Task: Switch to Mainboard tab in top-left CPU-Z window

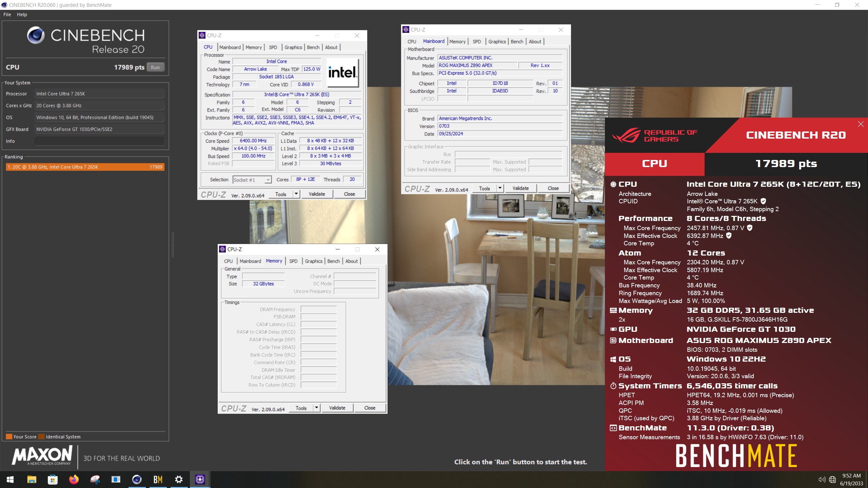Action: pyautogui.click(x=230, y=47)
